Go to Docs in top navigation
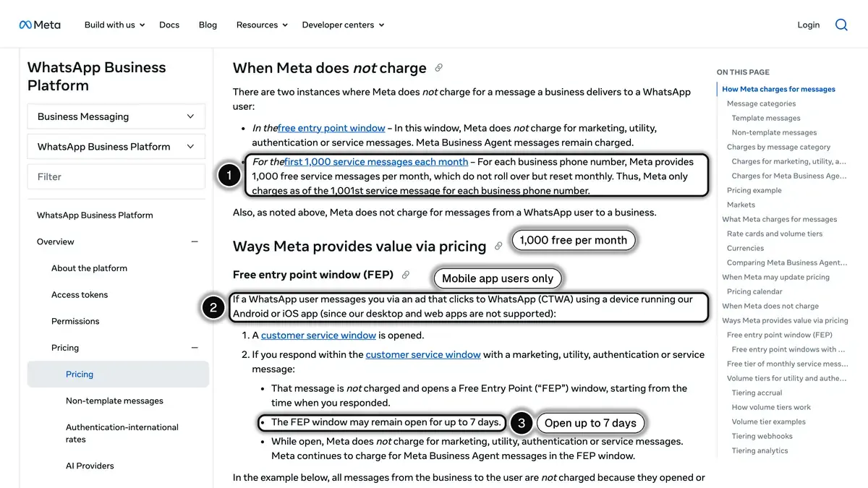 (169, 25)
